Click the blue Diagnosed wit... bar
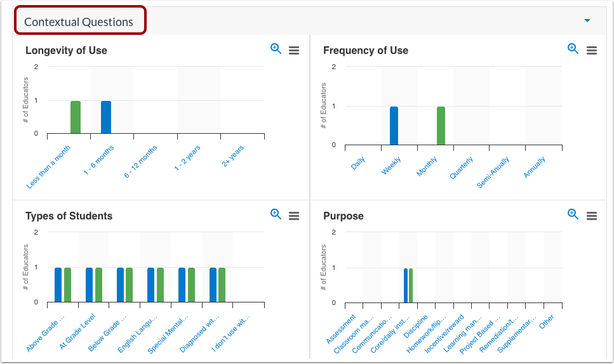Viewport: 614px width, 364px height. (x=213, y=285)
